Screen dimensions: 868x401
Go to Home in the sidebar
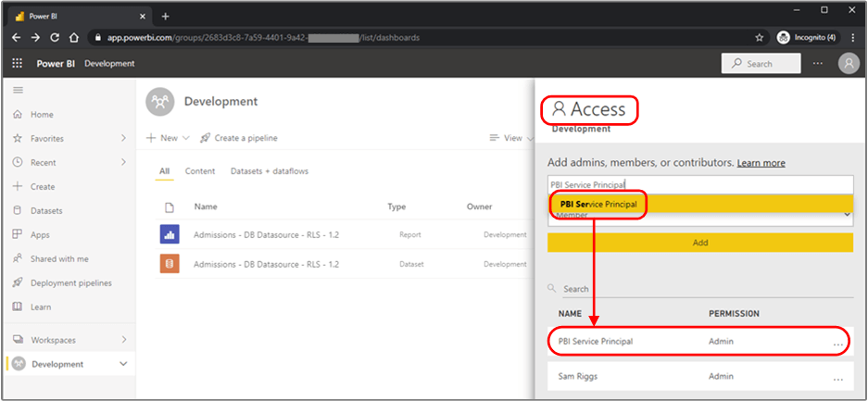pos(42,115)
